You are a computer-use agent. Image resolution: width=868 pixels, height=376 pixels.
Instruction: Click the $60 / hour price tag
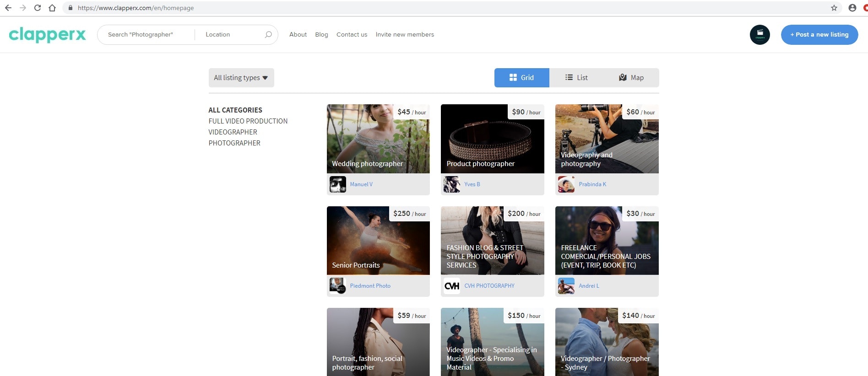[640, 112]
